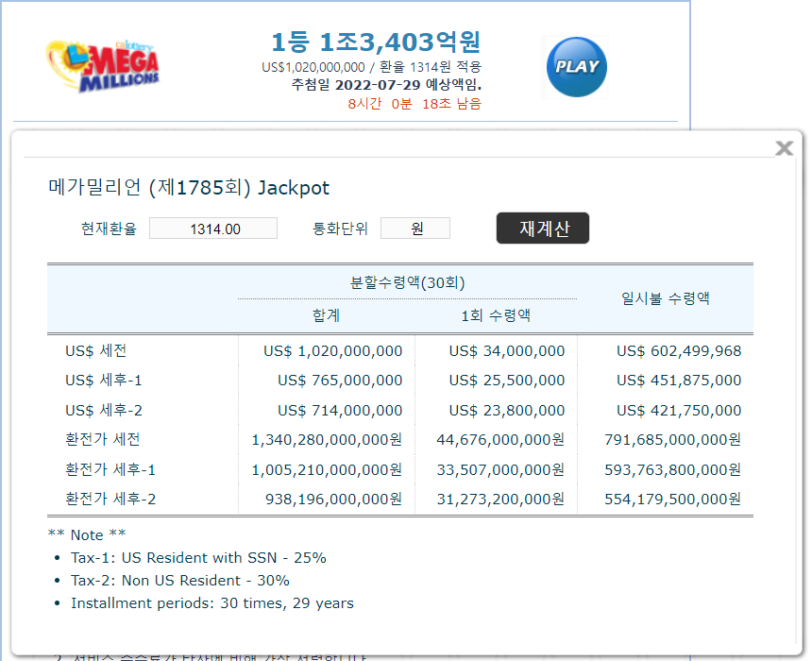Viewport: 812px width, 661px height.
Task: Select the 메가밀리언 (제1785회) Jackpot title
Action: click(x=189, y=188)
